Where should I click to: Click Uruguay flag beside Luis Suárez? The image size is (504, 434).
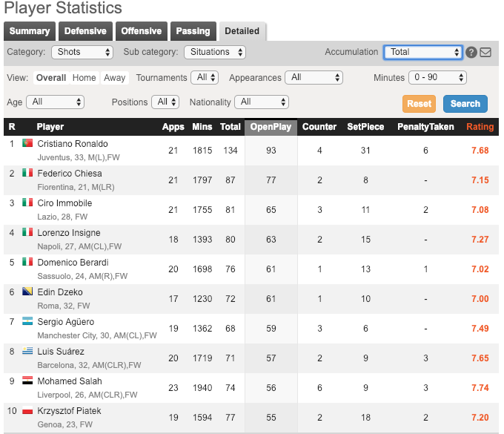coord(28,351)
